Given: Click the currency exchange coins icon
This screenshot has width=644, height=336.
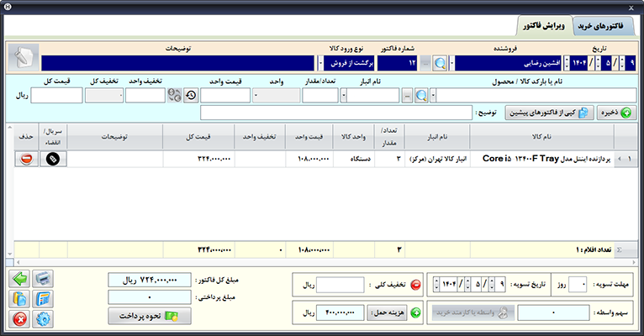Looking at the screenshot, I should 175,96.
